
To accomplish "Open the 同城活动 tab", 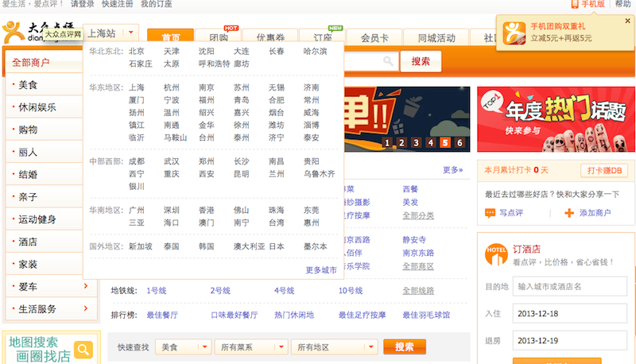I will [436, 38].
